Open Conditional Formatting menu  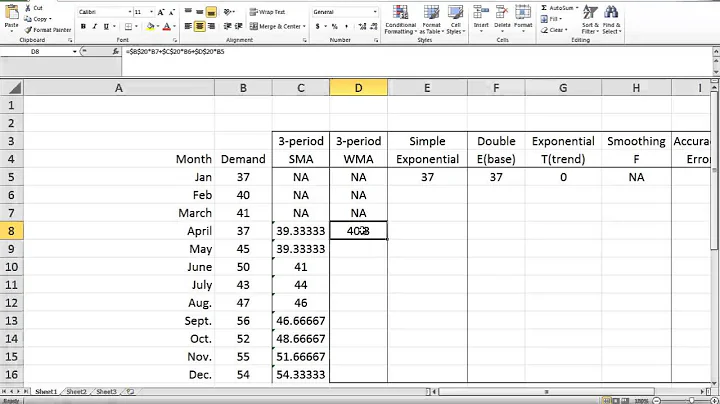pyautogui.click(x=400, y=19)
